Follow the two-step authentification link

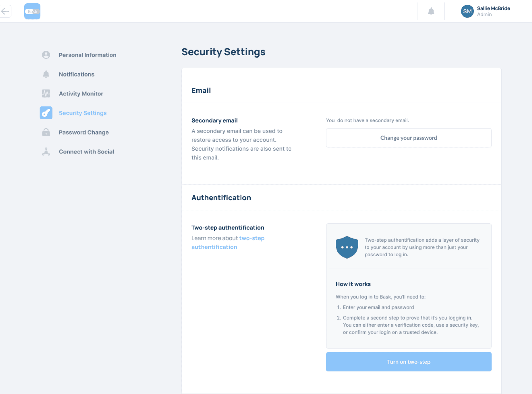point(228,243)
